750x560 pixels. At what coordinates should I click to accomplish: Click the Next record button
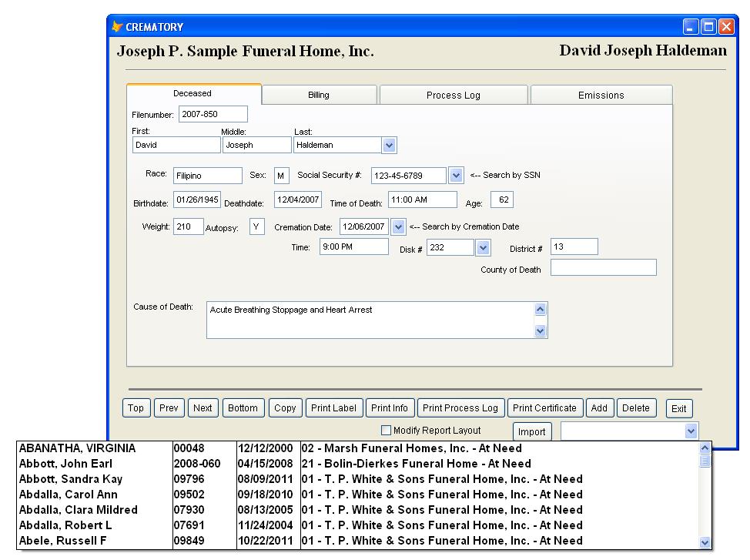pyautogui.click(x=203, y=407)
